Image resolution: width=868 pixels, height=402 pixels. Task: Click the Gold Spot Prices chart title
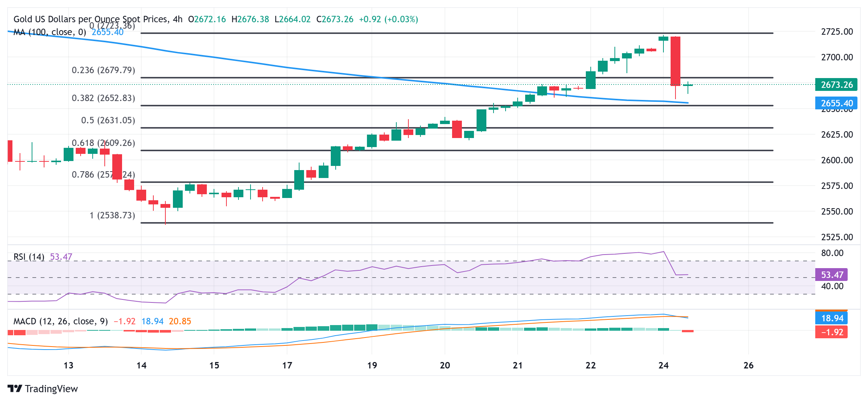(98, 19)
